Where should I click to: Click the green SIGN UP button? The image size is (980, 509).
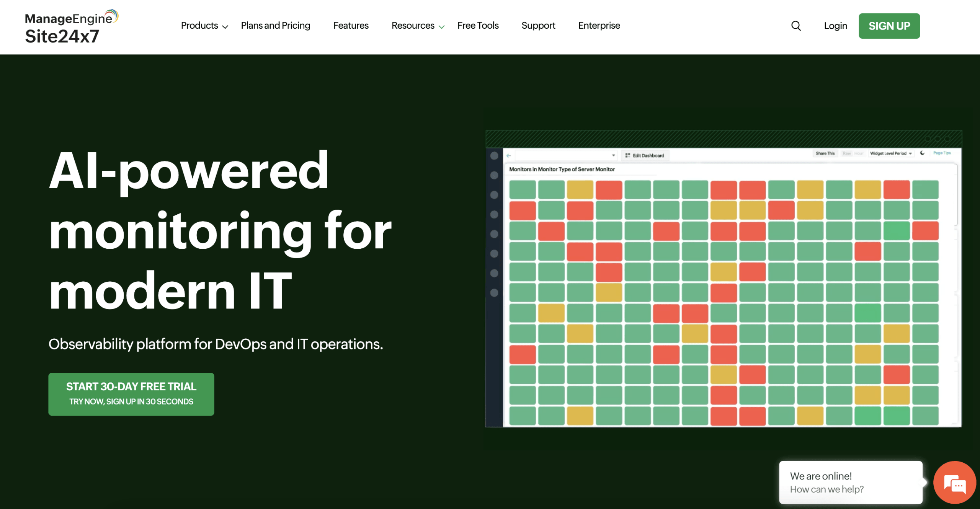pyautogui.click(x=889, y=26)
